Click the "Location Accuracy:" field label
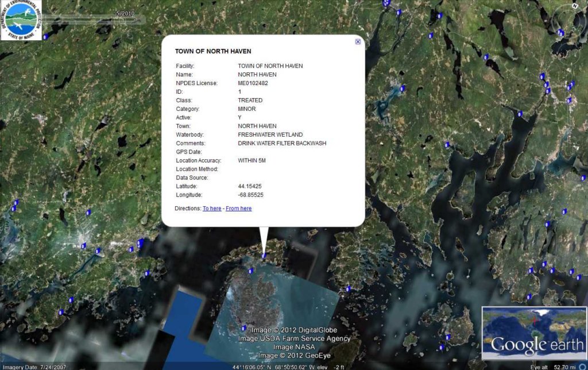The height and width of the screenshot is (370, 588). (198, 161)
